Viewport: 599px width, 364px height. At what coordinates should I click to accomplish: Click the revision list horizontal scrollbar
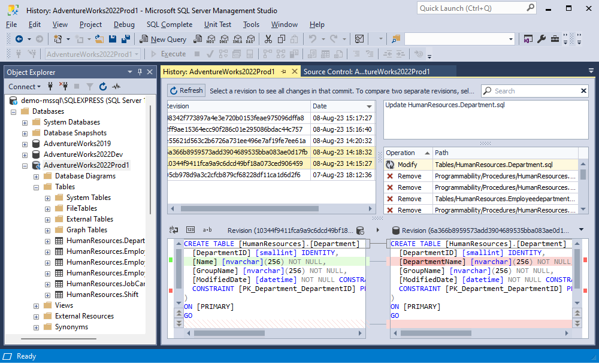pos(249,208)
